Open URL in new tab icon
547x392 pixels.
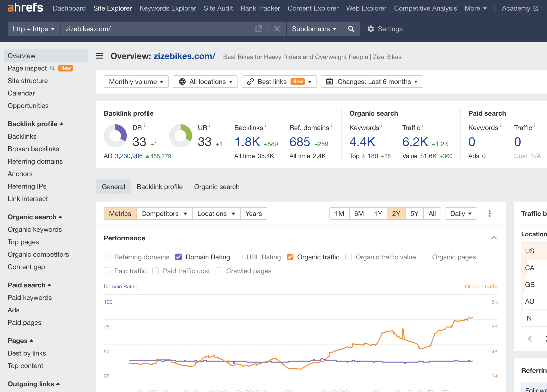pyautogui.click(x=258, y=29)
